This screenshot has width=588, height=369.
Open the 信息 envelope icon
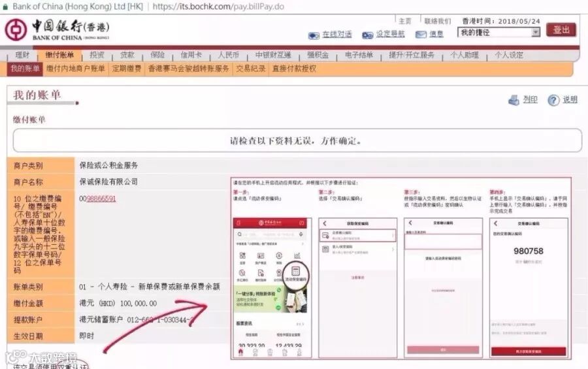421,35
